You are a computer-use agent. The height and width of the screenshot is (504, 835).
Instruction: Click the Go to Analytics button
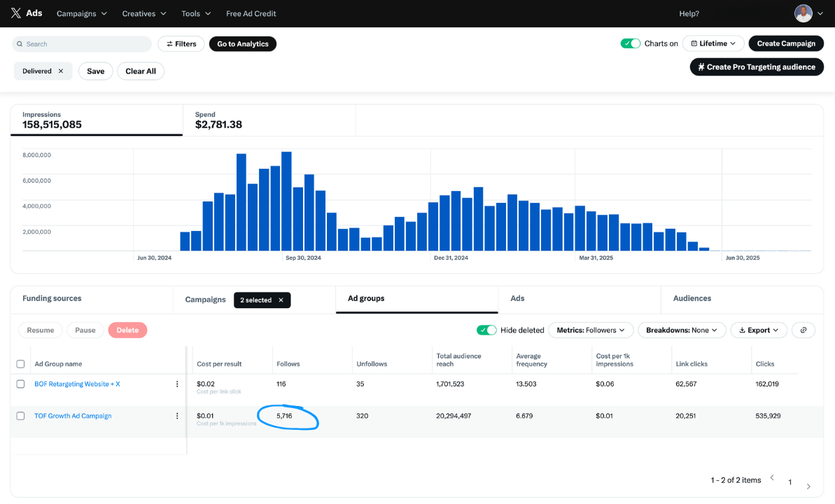[x=242, y=43]
